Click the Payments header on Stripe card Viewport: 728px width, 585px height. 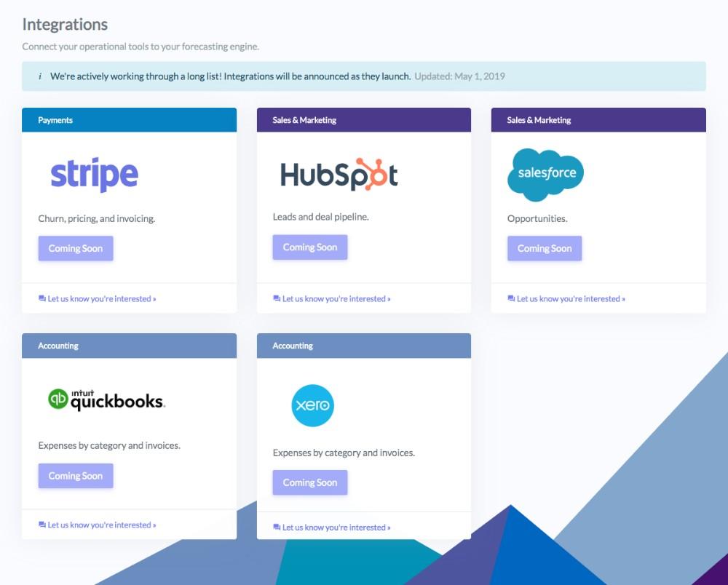tap(129, 120)
